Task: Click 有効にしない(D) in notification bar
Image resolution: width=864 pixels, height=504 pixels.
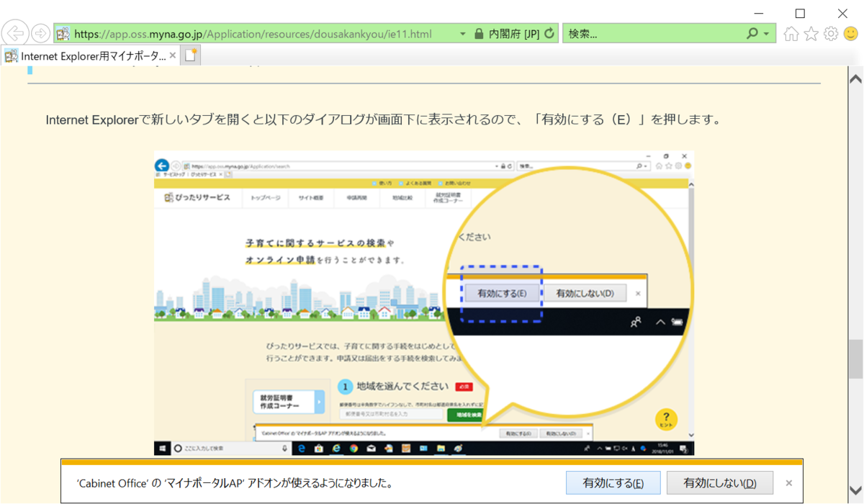Action: coord(720,483)
